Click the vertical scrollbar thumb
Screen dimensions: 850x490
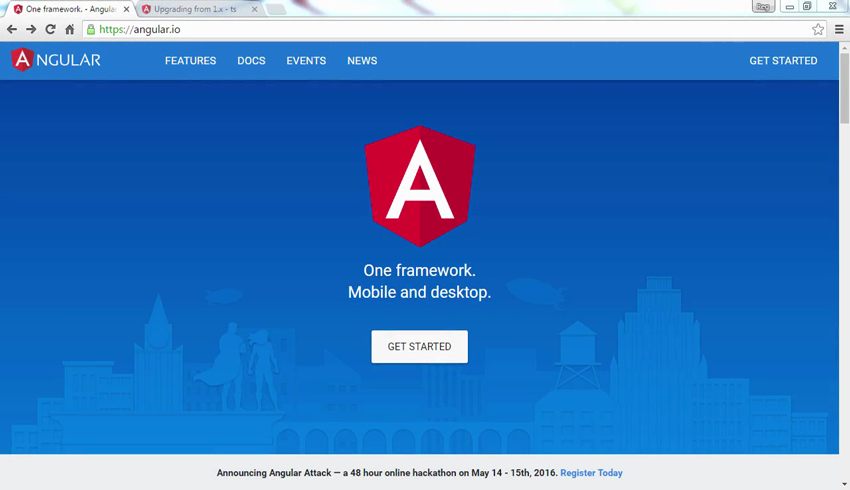click(845, 88)
